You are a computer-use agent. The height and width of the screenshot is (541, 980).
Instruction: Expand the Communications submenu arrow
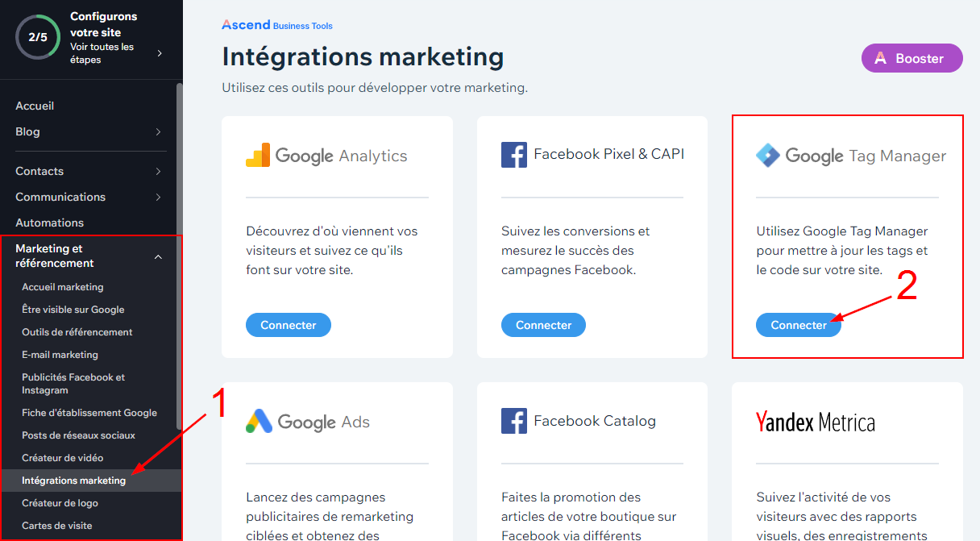click(x=158, y=198)
